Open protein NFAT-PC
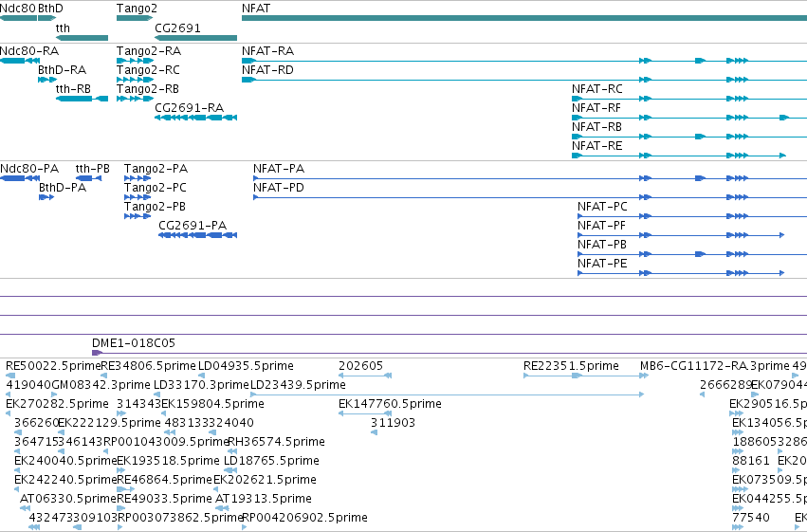807x532 pixels. 602,208
